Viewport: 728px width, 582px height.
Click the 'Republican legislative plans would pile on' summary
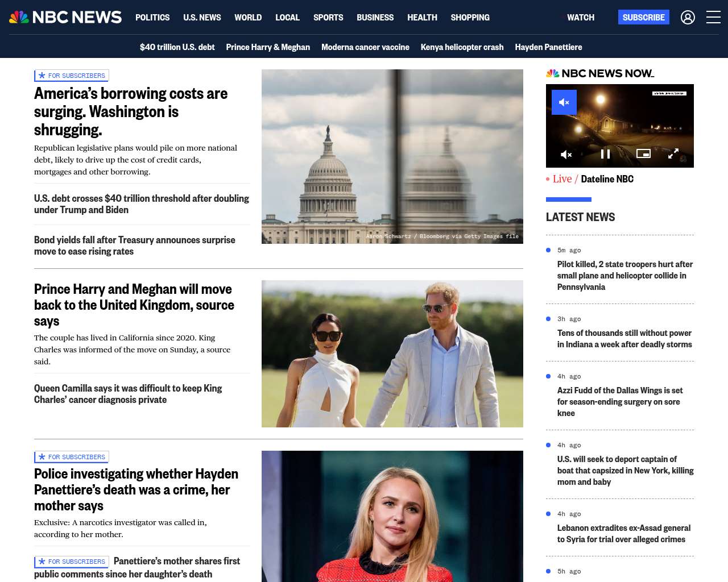click(135, 160)
